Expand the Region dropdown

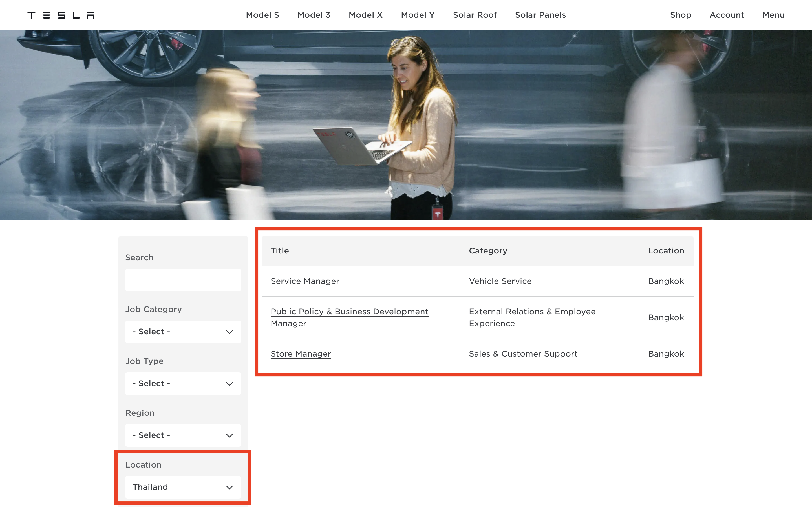[x=183, y=435]
